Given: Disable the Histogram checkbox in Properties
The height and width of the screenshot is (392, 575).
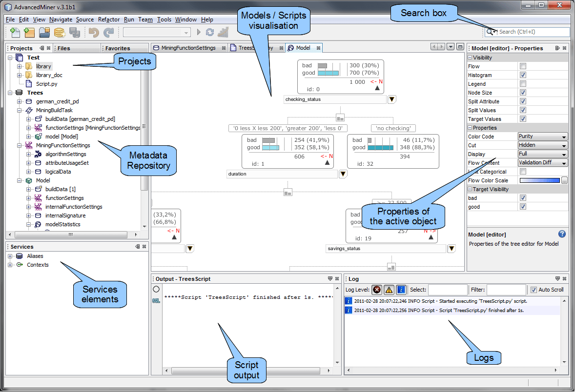Looking at the screenshot, I should click(522, 75).
